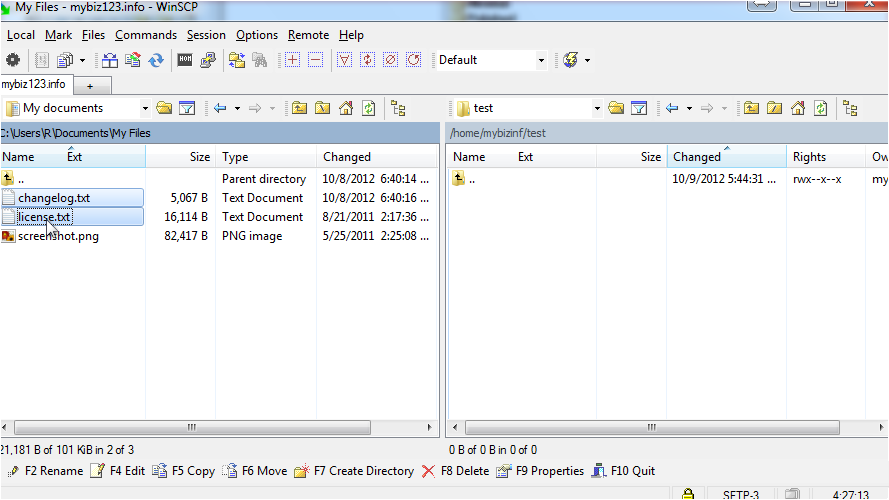Select the screenshot.png file
This screenshot has width=889, height=500.
pyautogui.click(x=58, y=236)
